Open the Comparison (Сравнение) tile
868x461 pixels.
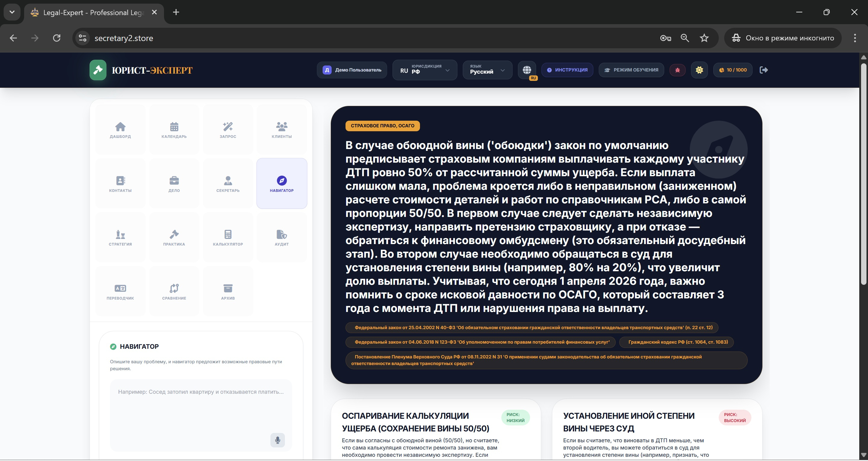point(174,291)
